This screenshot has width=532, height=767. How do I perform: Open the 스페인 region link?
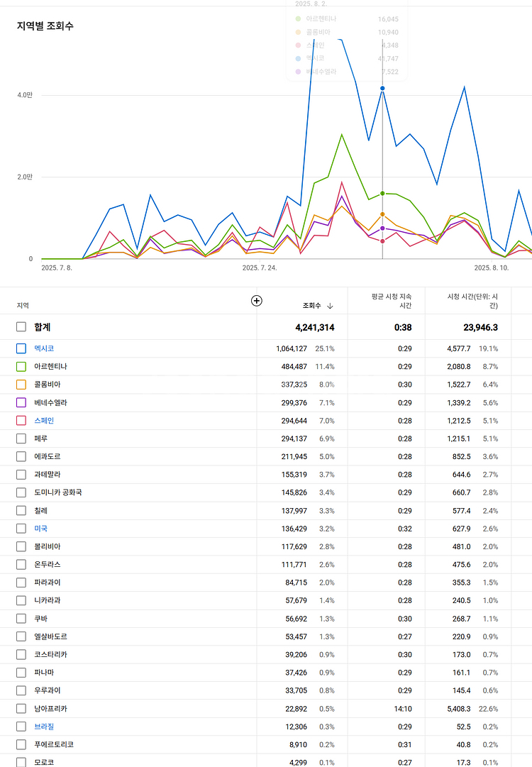(x=44, y=421)
